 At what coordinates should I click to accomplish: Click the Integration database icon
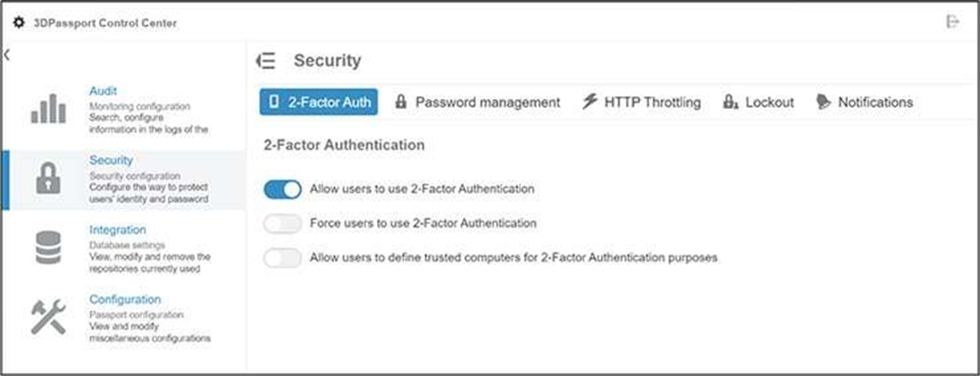click(x=48, y=247)
